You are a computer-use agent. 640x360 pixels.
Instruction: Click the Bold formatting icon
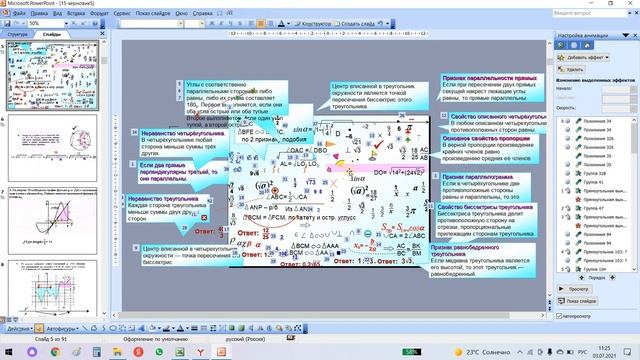point(212,24)
